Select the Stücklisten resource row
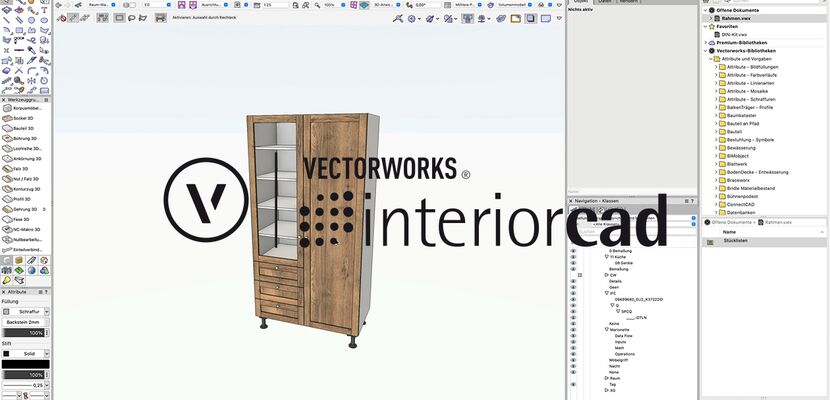This screenshot has height=400, width=830. pyautogui.click(x=765, y=241)
